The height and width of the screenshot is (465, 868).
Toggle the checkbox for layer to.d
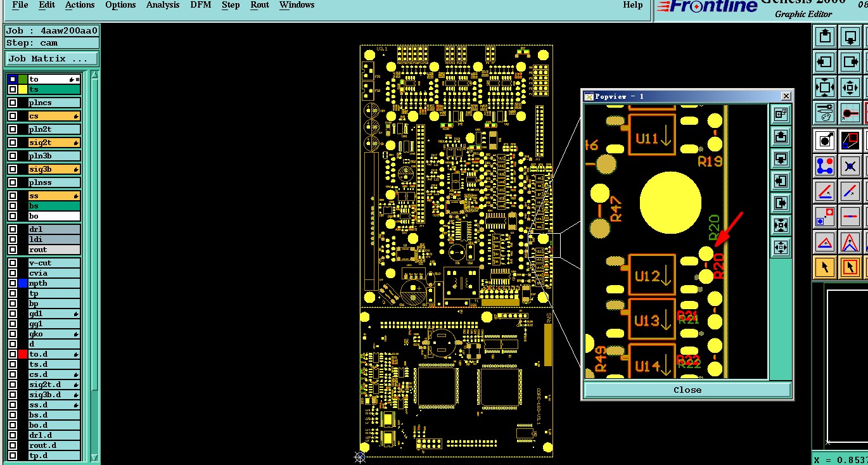[x=13, y=354]
